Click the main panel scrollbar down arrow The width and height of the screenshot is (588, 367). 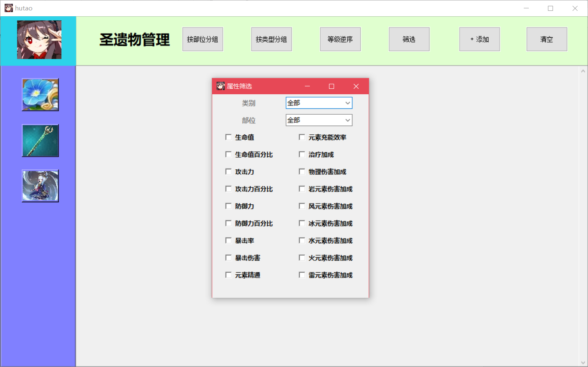tap(583, 363)
